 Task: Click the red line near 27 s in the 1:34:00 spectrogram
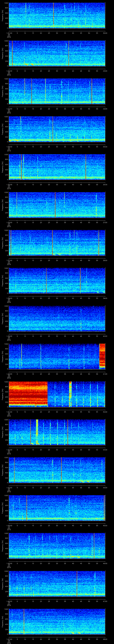coord(53,129)
